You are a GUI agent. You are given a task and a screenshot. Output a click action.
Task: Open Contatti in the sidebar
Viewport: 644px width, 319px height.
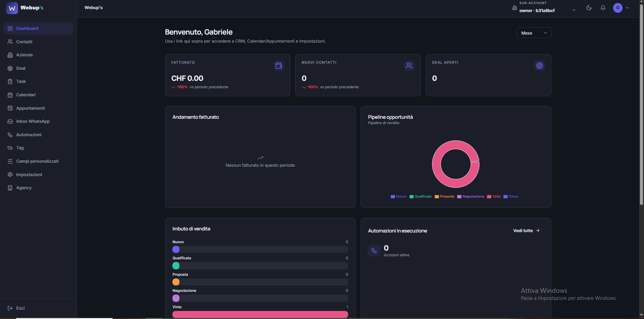[39, 42]
